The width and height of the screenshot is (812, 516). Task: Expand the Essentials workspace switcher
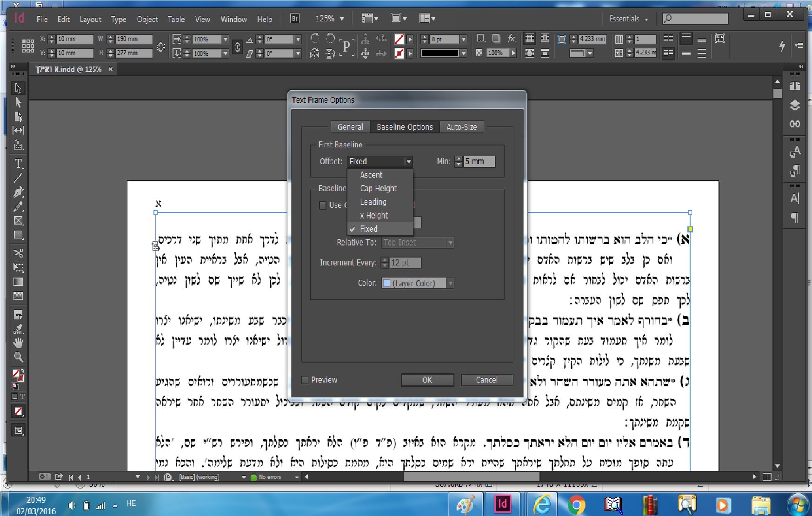tap(629, 19)
